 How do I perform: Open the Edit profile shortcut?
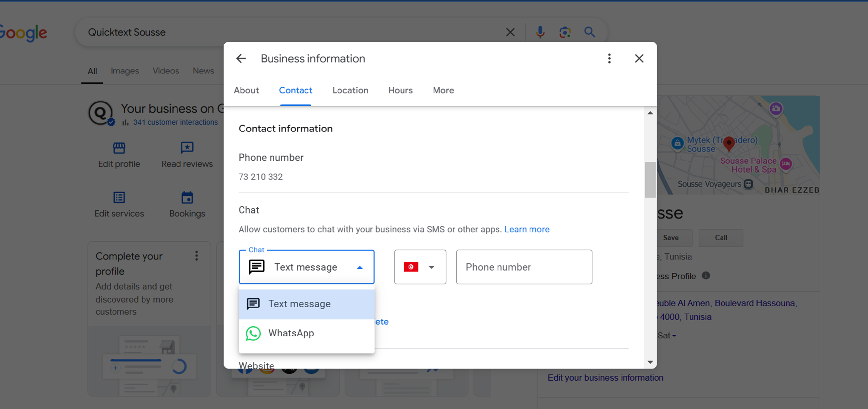point(119,155)
